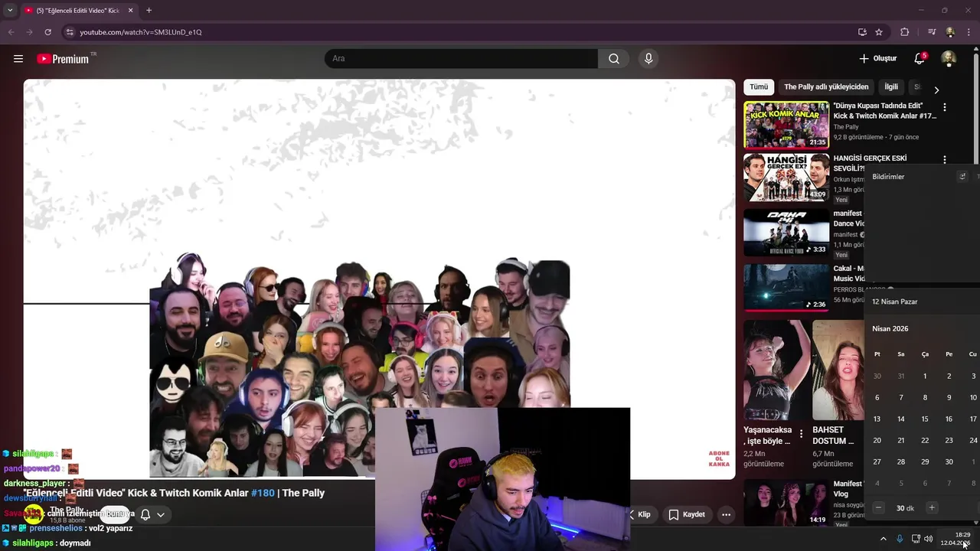Install app icon in address bar

click(862, 32)
